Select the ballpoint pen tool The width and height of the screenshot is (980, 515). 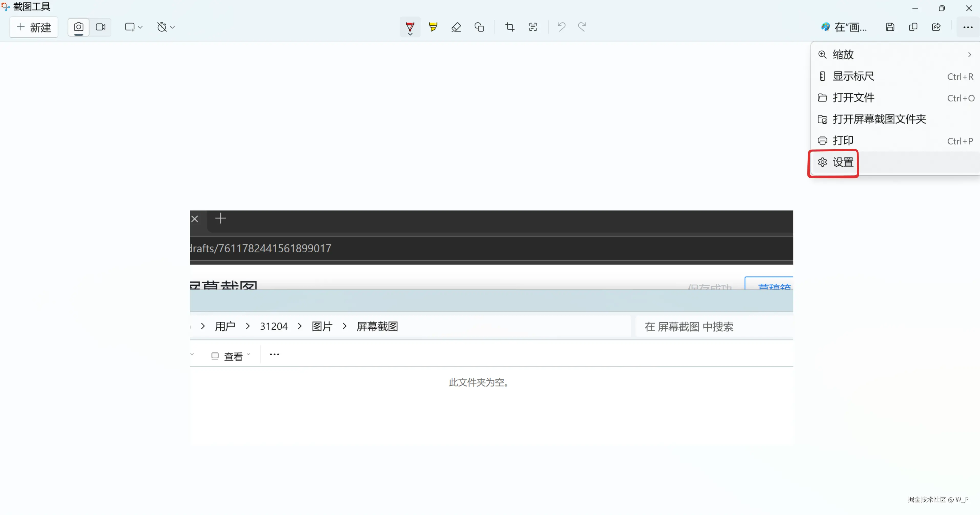click(410, 27)
